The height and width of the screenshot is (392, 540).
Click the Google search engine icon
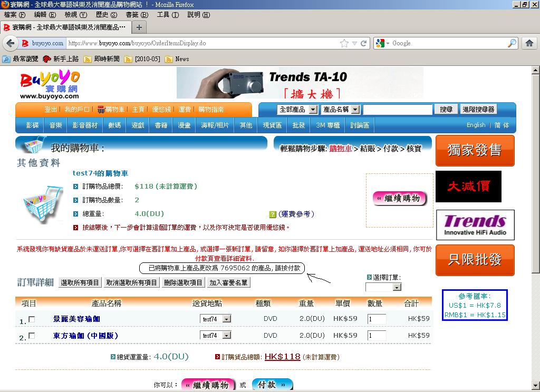pyautogui.click(x=380, y=43)
